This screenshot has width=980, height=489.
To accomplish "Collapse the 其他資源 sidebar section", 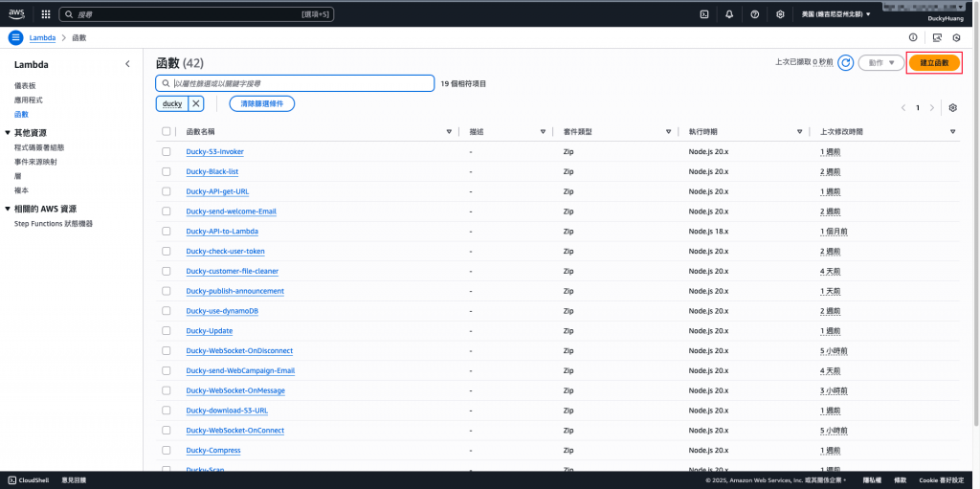I will click(x=8, y=133).
